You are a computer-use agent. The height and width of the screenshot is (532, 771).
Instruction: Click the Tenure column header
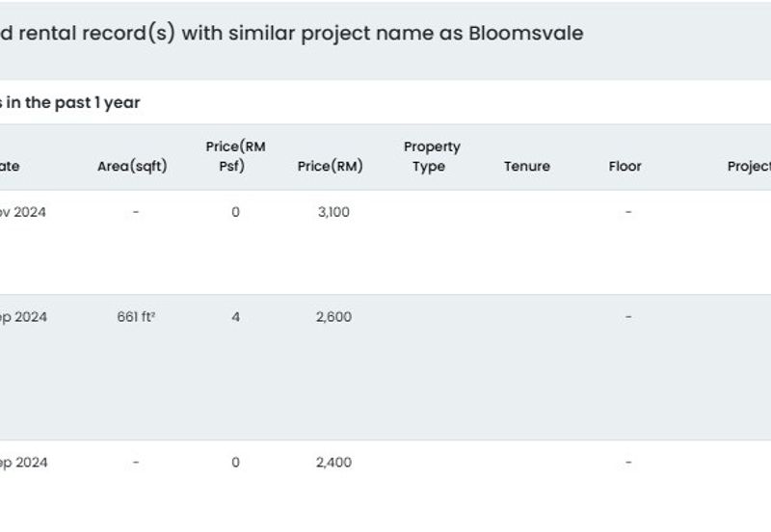[526, 166]
